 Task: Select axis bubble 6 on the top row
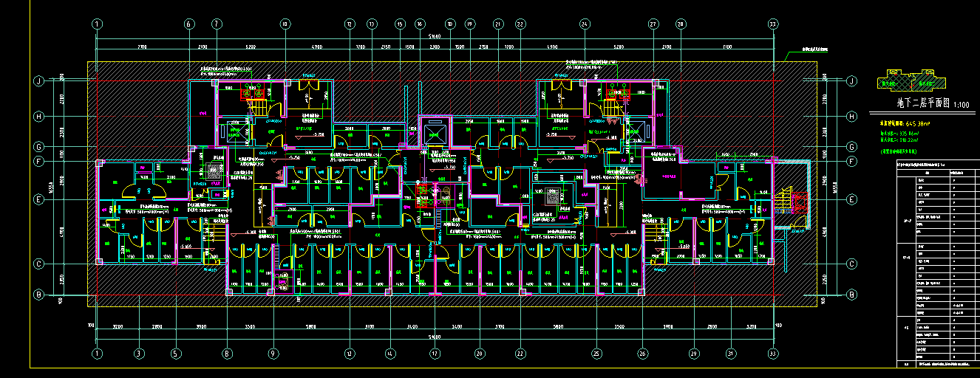point(188,24)
